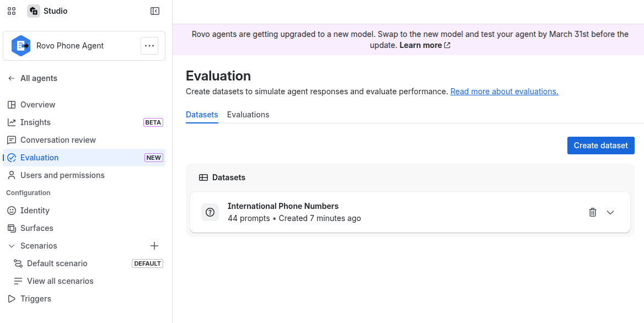Delete the International Phone Numbers dataset

pos(593,212)
